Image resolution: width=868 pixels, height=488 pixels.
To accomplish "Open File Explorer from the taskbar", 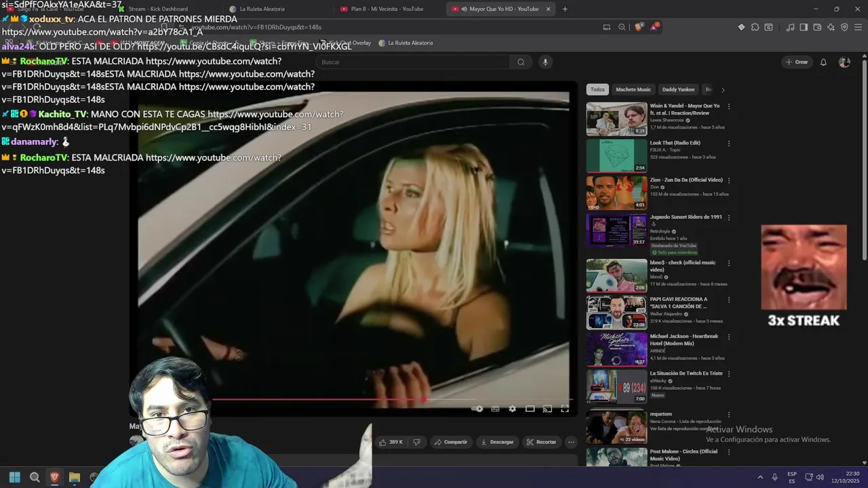I will [x=75, y=477].
